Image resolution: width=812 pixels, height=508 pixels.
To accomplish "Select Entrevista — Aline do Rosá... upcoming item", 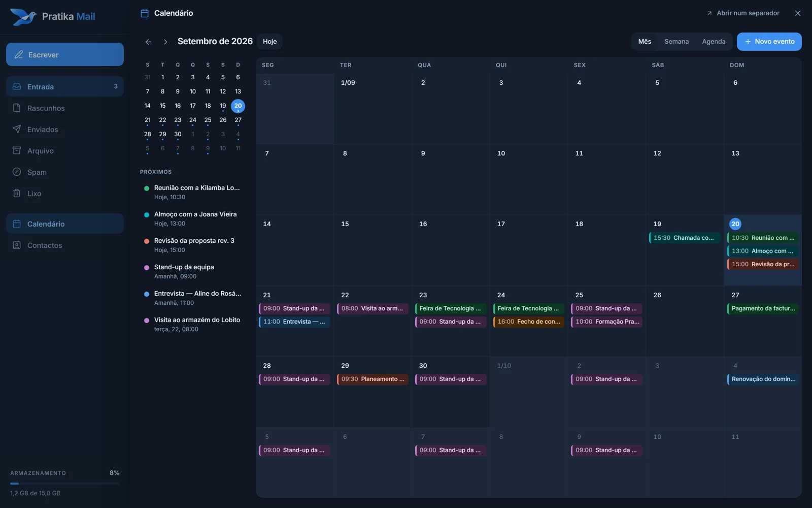I will click(x=192, y=298).
